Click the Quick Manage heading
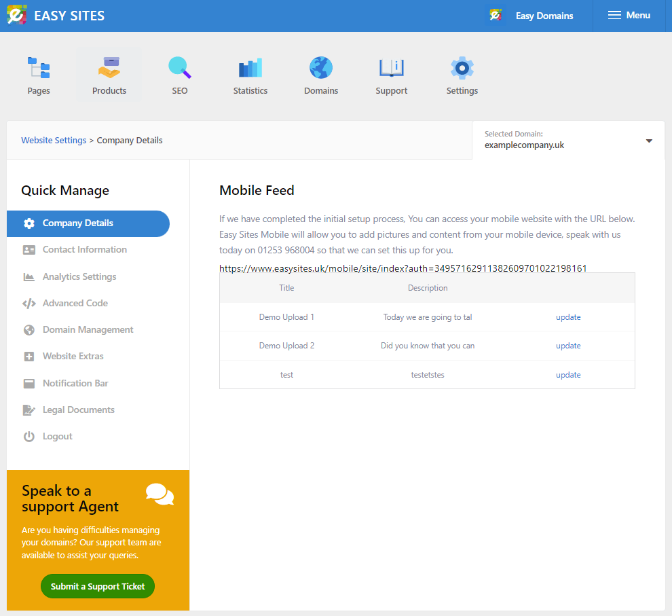The image size is (672, 616). pos(65,191)
